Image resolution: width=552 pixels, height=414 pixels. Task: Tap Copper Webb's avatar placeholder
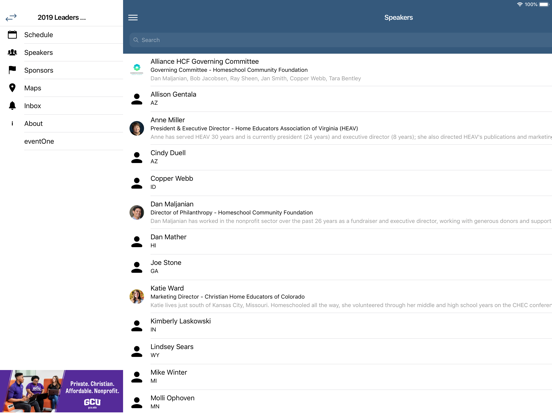pyautogui.click(x=137, y=183)
